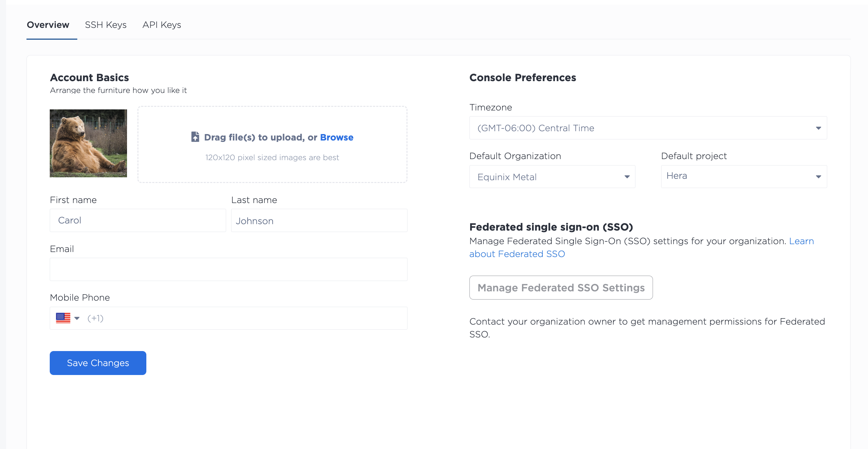Click the Account Basics heading
The height and width of the screenshot is (449, 868).
coord(89,78)
